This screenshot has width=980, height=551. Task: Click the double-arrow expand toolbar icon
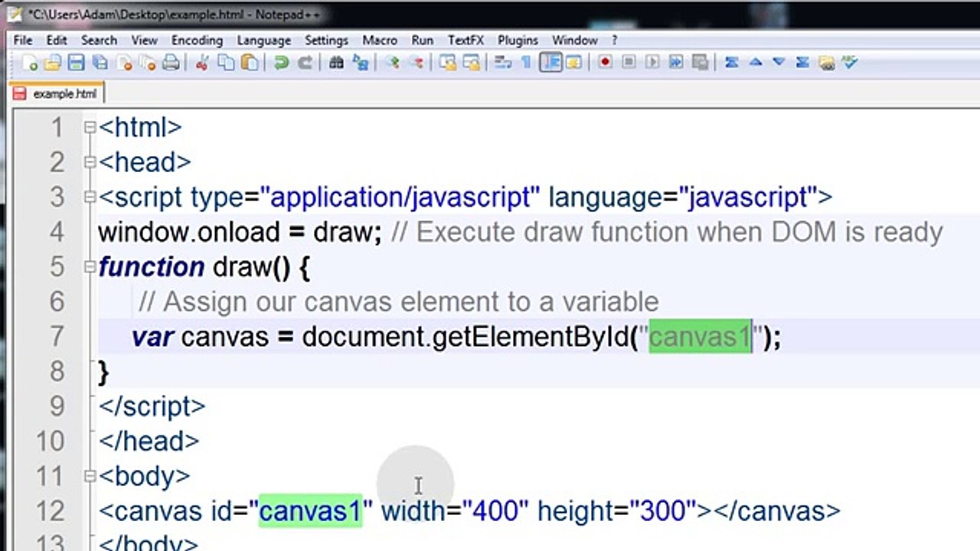point(802,63)
